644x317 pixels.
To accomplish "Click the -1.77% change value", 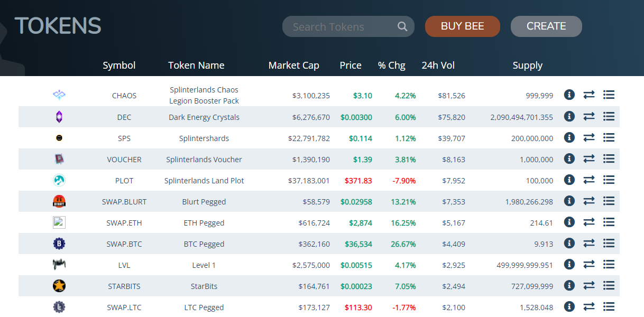I will tap(404, 307).
